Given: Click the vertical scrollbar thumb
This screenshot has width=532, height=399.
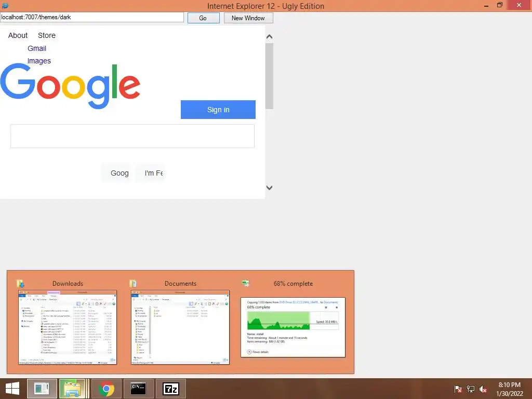Looking at the screenshot, I should 270,76.
